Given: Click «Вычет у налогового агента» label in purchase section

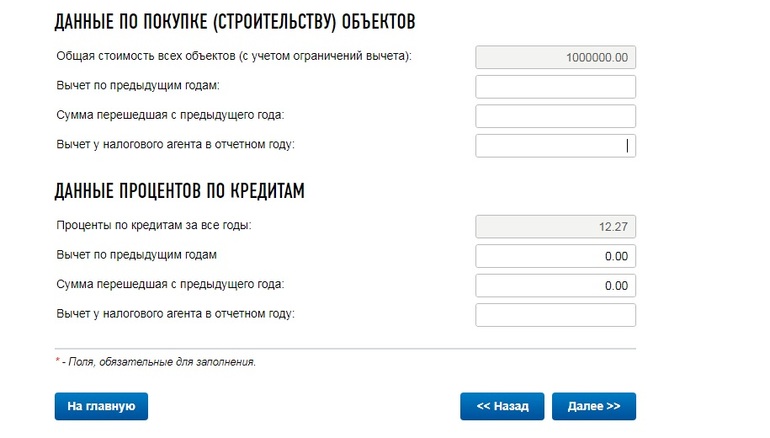Looking at the screenshot, I should (x=175, y=144).
